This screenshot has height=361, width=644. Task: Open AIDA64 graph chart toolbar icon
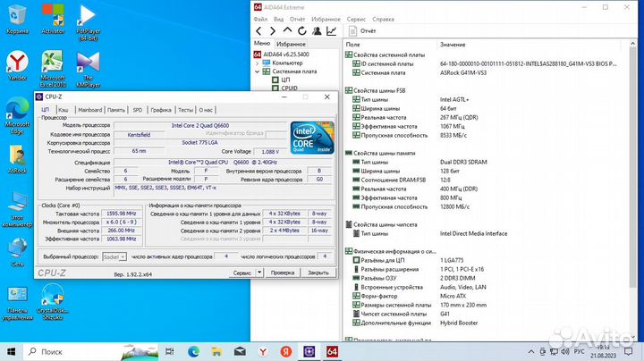(x=332, y=30)
